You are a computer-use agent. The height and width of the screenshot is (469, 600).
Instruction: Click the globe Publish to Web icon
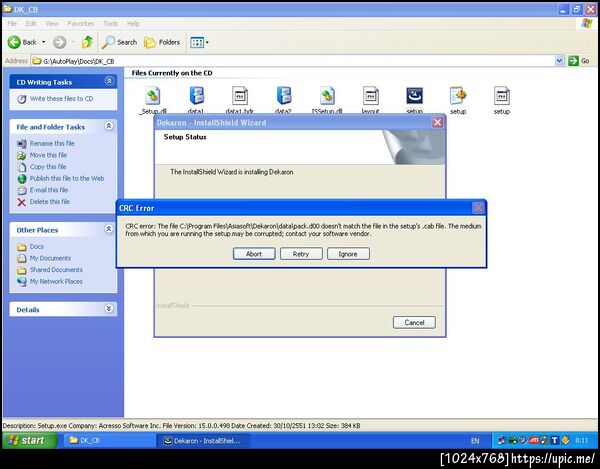[x=22, y=179]
